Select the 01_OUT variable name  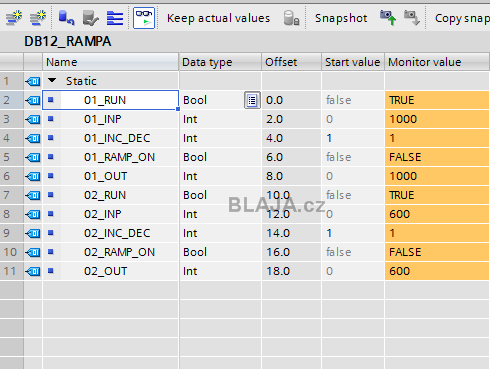click(105, 176)
